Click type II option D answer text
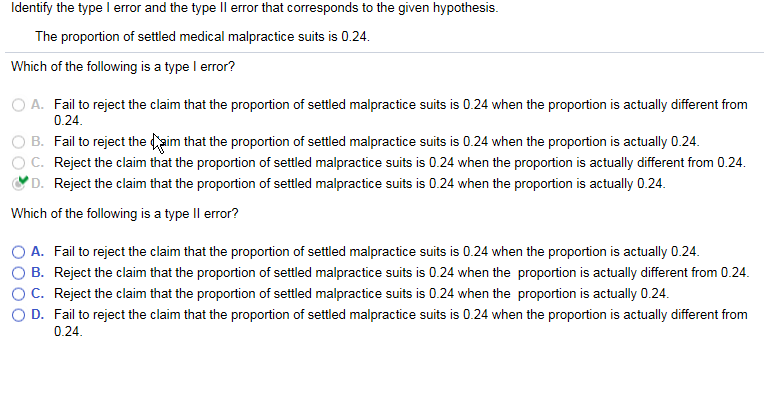The width and height of the screenshot is (764, 394). tap(401, 322)
